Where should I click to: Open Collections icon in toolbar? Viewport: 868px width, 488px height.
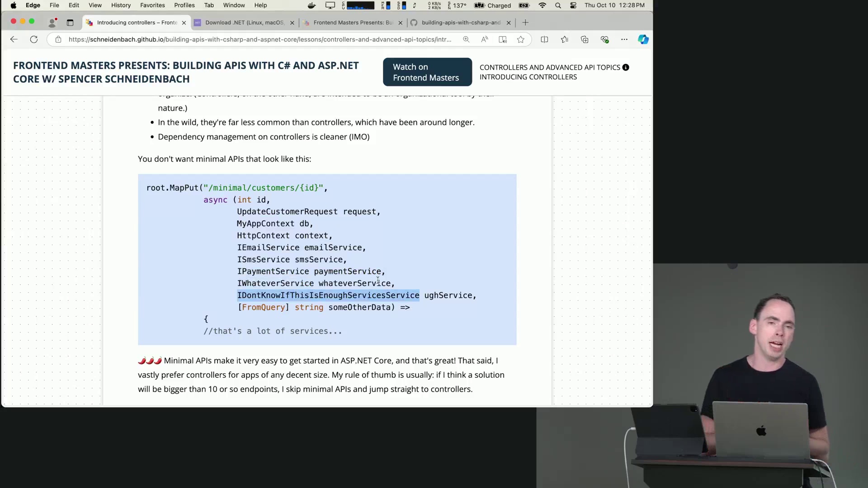point(585,39)
